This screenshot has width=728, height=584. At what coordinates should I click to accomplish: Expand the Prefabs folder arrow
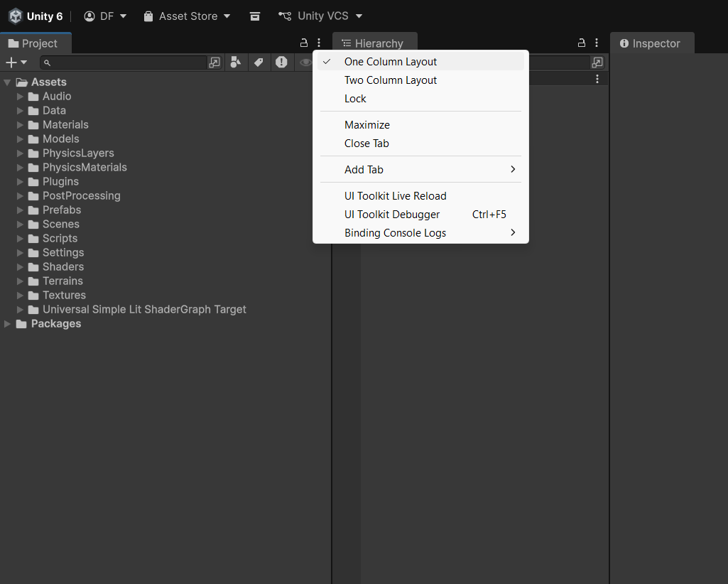click(x=20, y=210)
